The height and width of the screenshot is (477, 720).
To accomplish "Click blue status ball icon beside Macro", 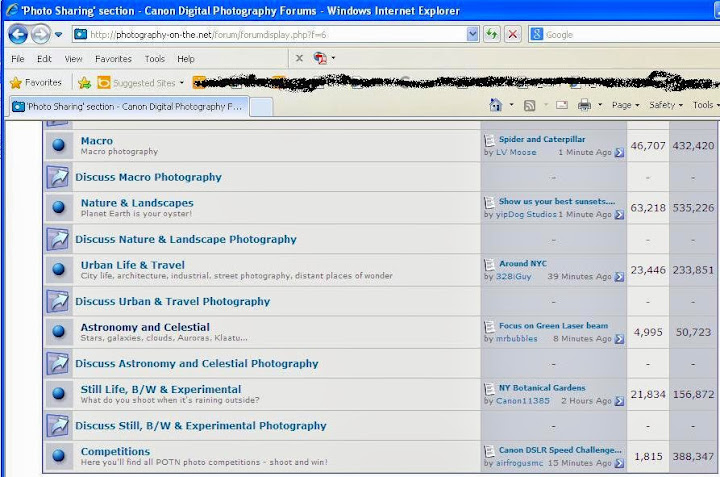I will click(x=58, y=145).
